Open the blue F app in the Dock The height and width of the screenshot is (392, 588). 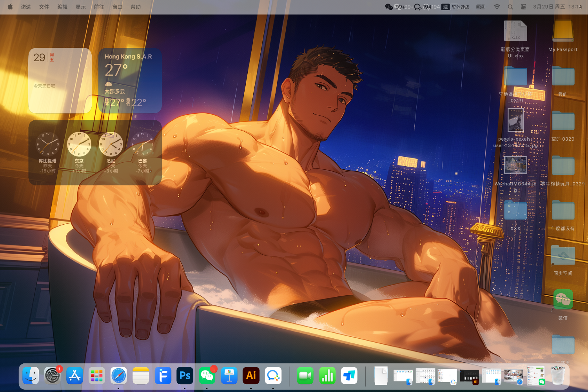click(x=163, y=376)
